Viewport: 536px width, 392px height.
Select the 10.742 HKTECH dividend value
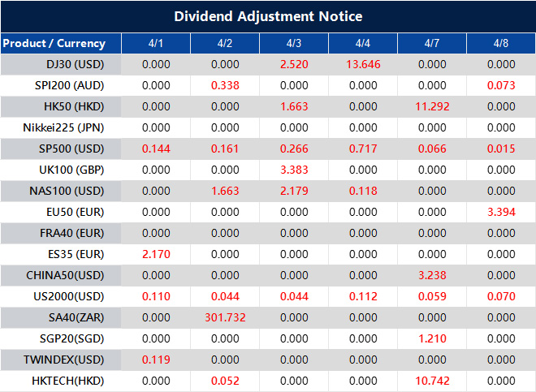(x=432, y=381)
